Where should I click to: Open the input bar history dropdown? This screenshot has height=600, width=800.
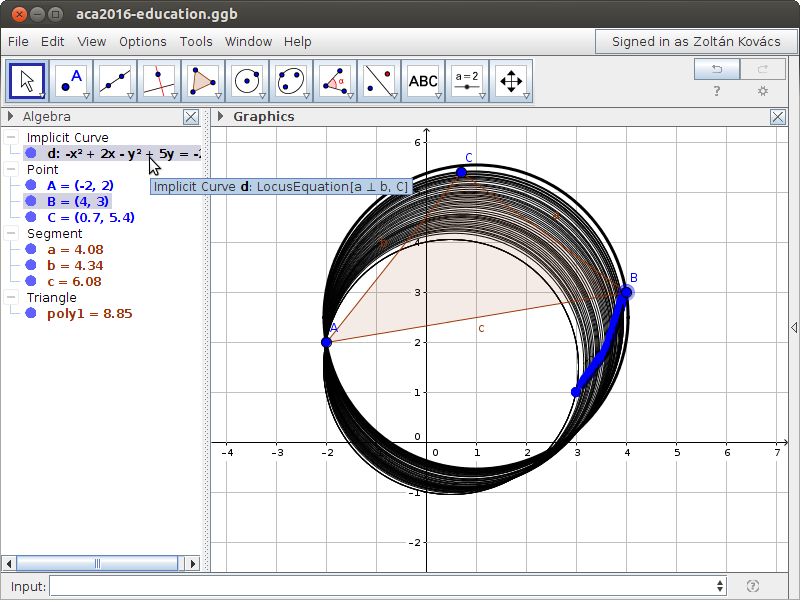tap(720, 586)
